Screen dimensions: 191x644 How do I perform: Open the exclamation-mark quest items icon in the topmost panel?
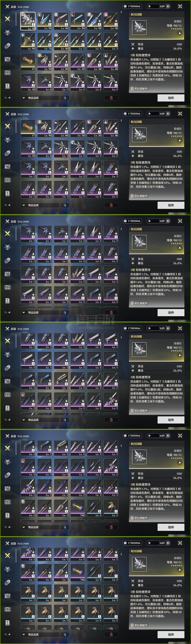click(x=7, y=86)
